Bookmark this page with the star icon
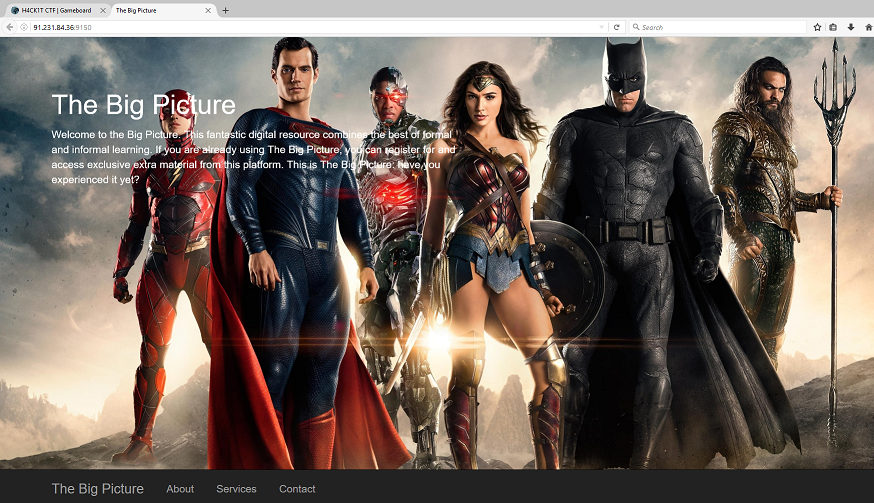The image size is (874, 503). click(x=817, y=27)
